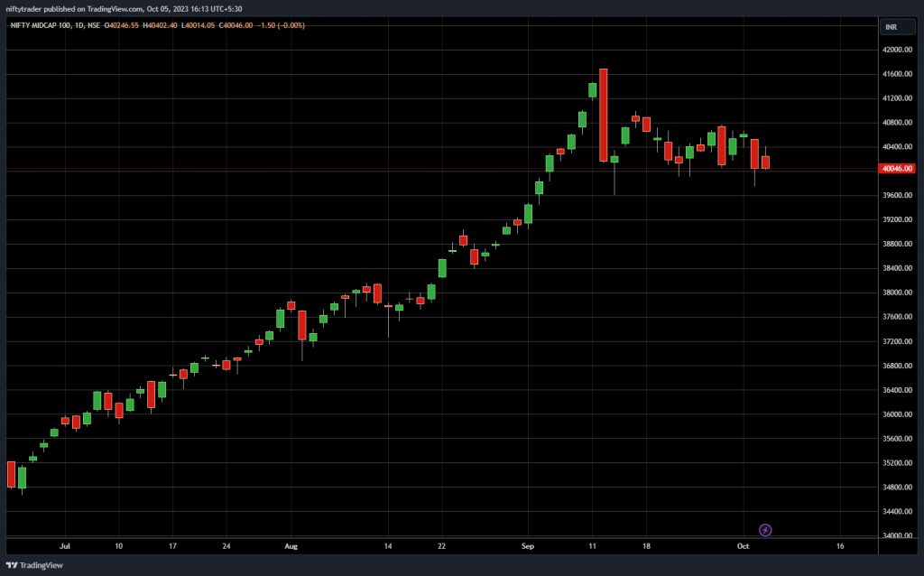
Task: Click the 36400.00 price axis label
Action: coord(897,390)
